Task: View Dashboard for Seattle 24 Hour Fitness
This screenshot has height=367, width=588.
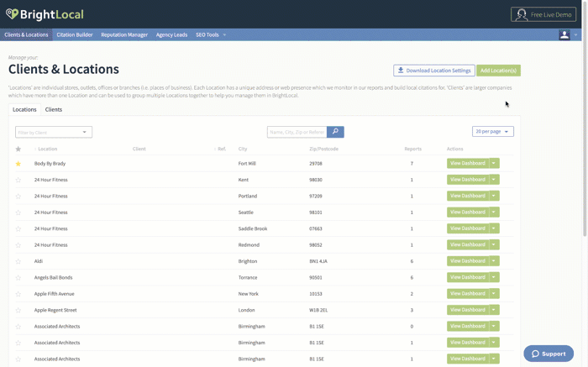Action: coord(468,212)
